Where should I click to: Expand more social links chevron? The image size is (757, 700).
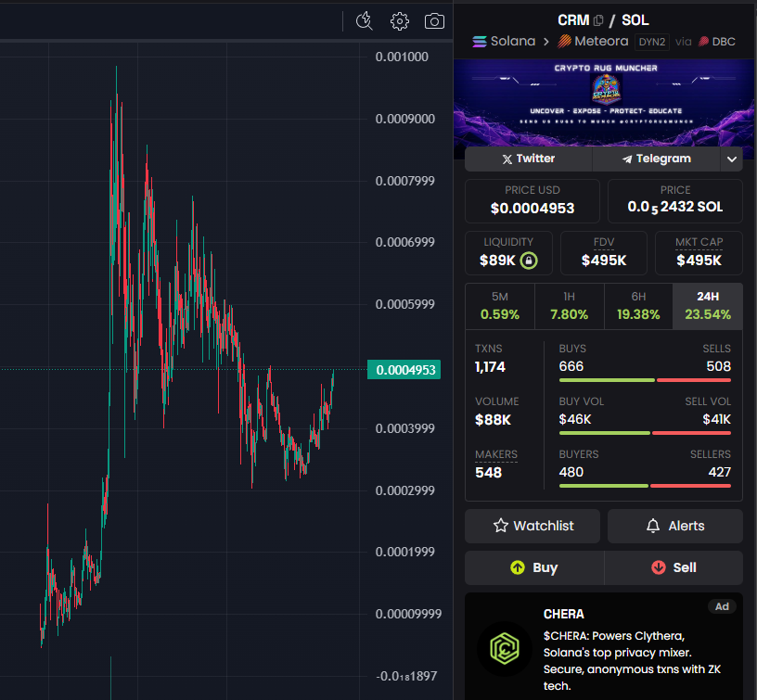(731, 159)
